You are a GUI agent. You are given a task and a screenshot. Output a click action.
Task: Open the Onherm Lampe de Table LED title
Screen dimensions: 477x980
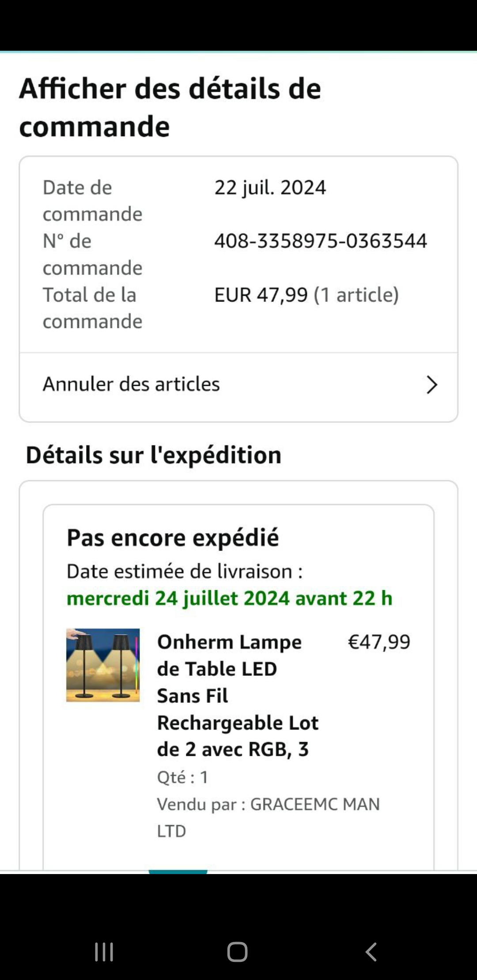tap(238, 695)
